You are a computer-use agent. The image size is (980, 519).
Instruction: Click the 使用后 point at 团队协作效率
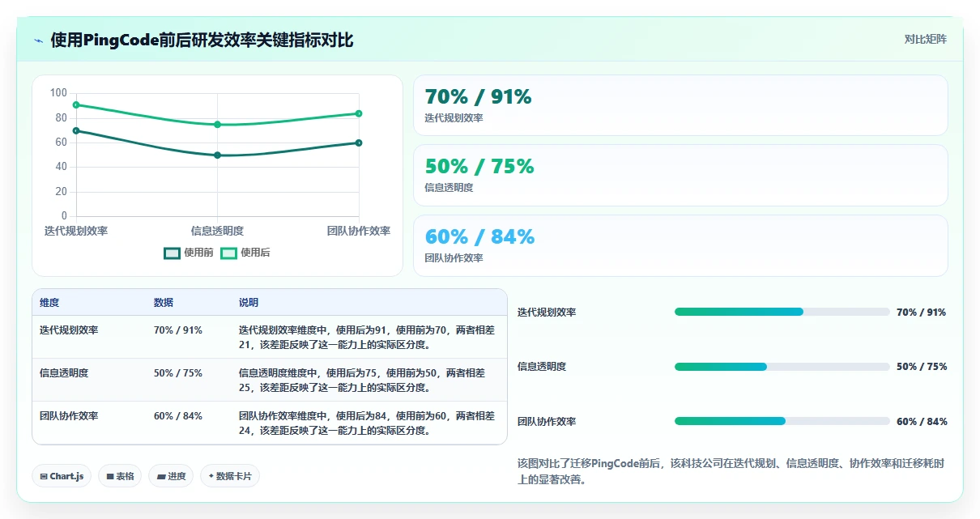(x=359, y=113)
